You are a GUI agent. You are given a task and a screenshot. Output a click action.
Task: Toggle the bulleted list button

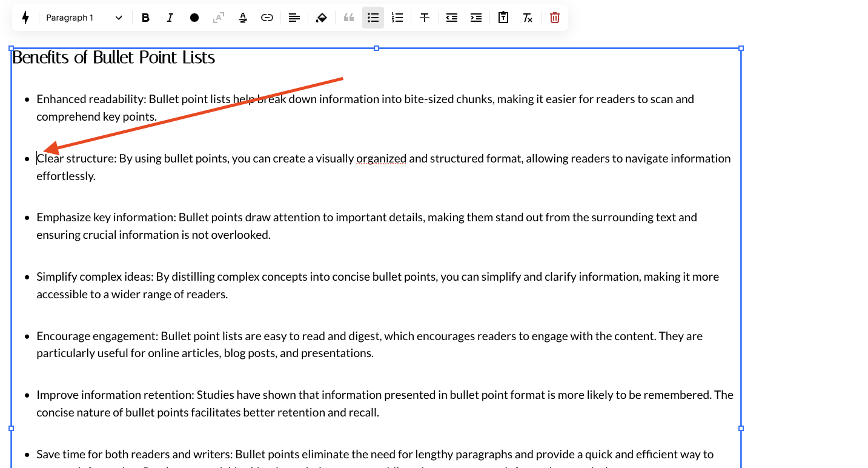coord(373,18)
